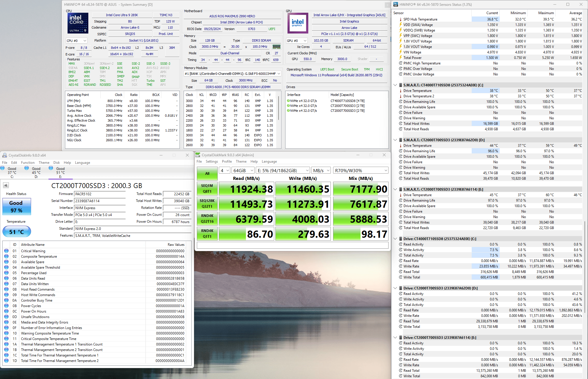
Task: Open the GPU #0 selector dropdown
Action: point(297,41)
